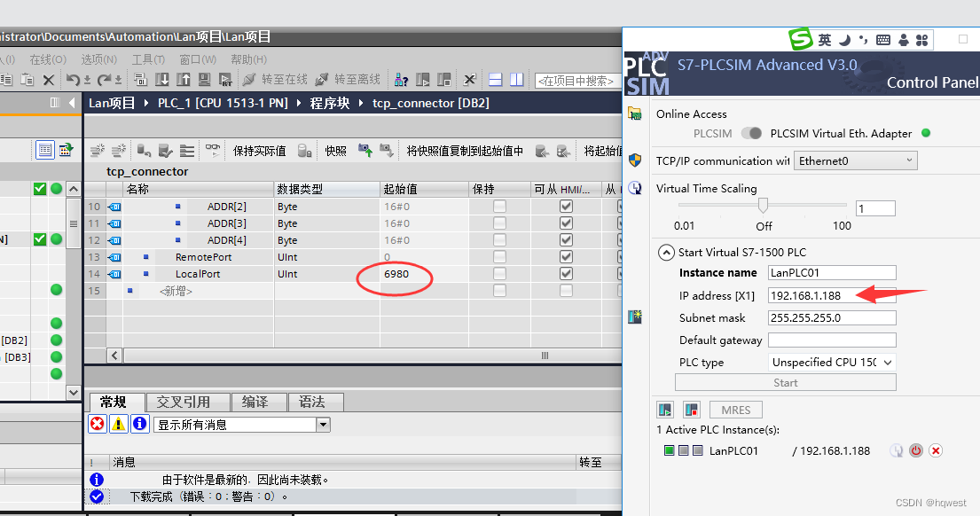Click the <新增> add new row cell
Image resolution: width=980 pixels, height=516 pixels.
[x=199, y=291]
